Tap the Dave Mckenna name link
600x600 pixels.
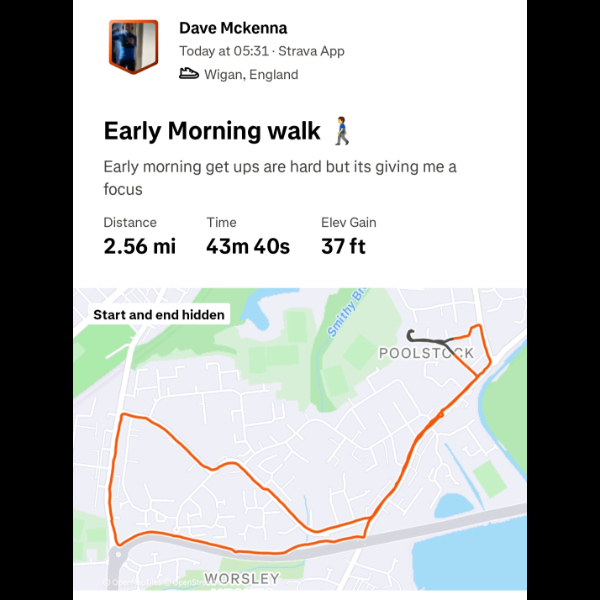[x=233, y=28]
